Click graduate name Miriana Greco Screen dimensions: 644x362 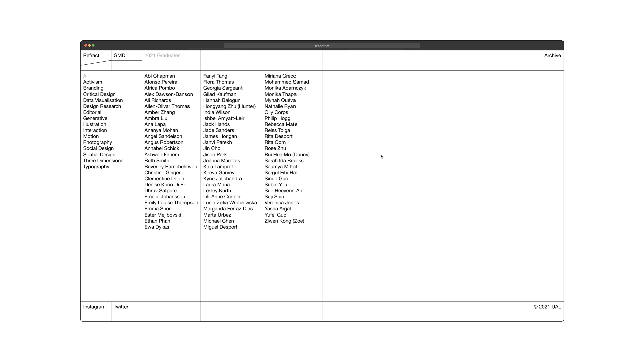click(280, 76)
